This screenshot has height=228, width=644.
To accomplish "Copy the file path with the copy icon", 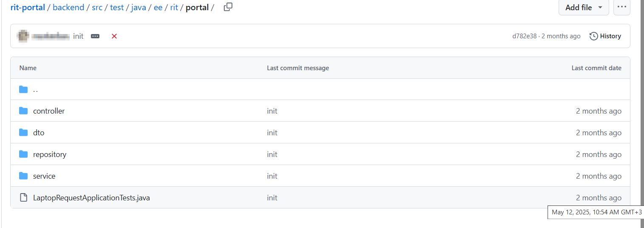I will tap(228, 7).
